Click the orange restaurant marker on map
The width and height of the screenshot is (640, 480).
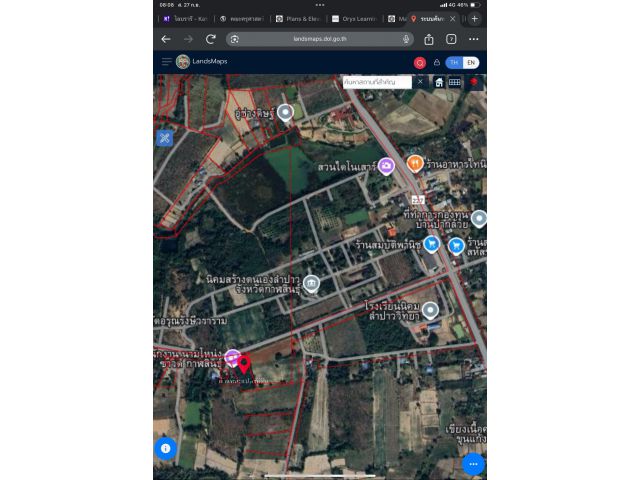click(x=415, y=162)
